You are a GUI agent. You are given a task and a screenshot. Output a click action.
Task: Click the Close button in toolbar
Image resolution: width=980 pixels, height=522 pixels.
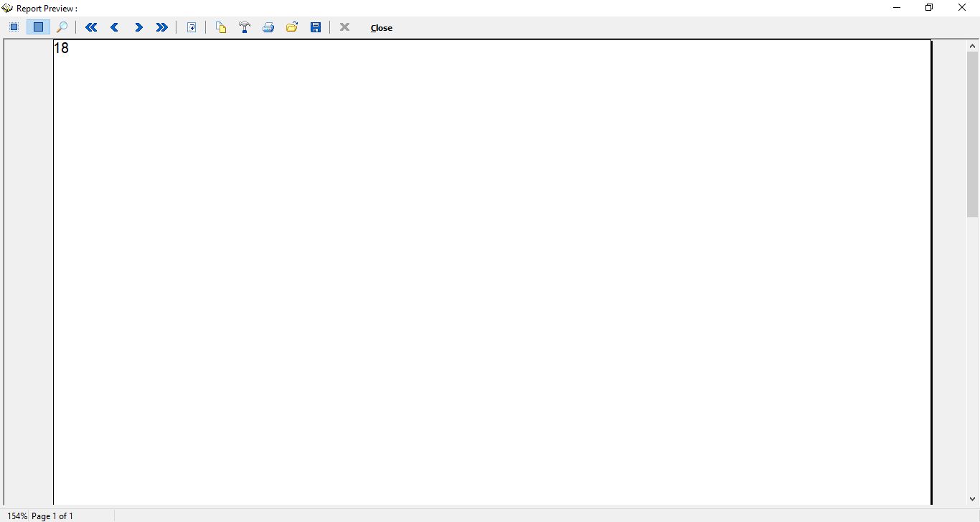[x=382, y=28]
